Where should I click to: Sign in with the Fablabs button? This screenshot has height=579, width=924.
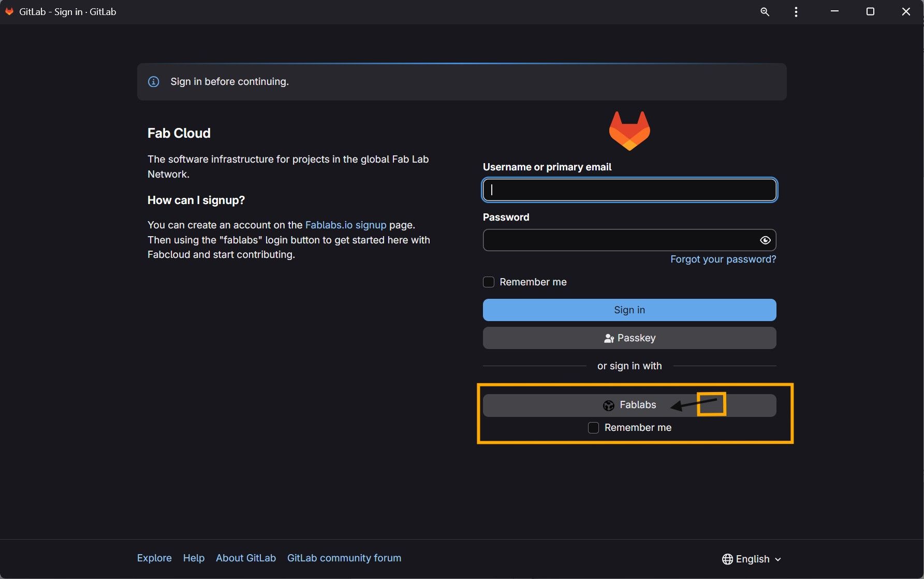tap(629, 406)
